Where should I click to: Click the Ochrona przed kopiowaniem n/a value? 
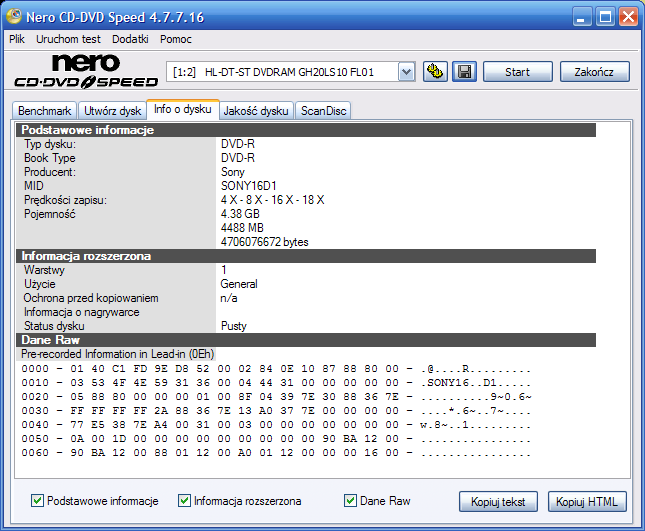229,298
